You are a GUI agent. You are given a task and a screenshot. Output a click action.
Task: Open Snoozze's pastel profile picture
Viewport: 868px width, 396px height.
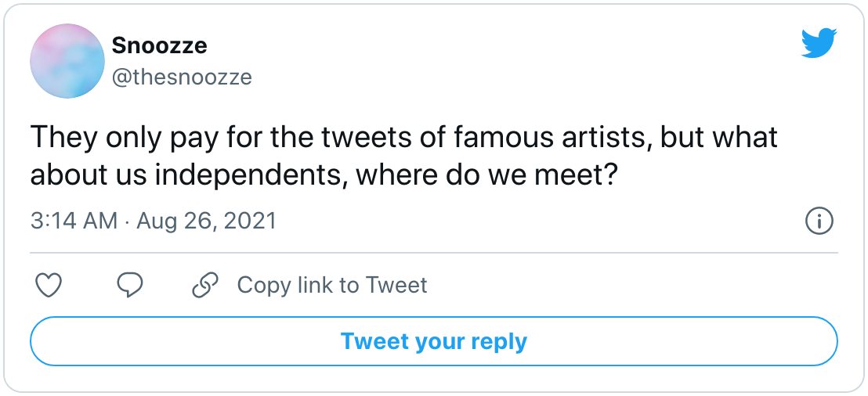click(67, 61)
